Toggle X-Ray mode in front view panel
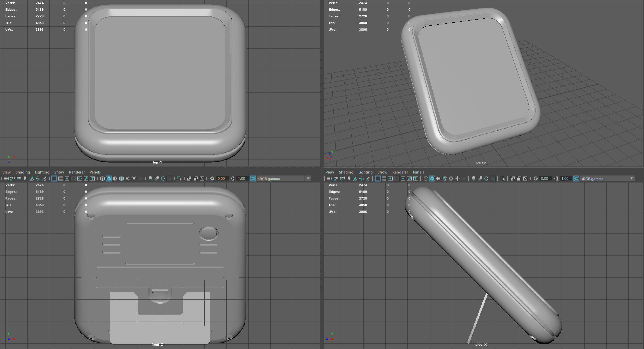This screenshot has width=644, height=349. tap(189, 179)
